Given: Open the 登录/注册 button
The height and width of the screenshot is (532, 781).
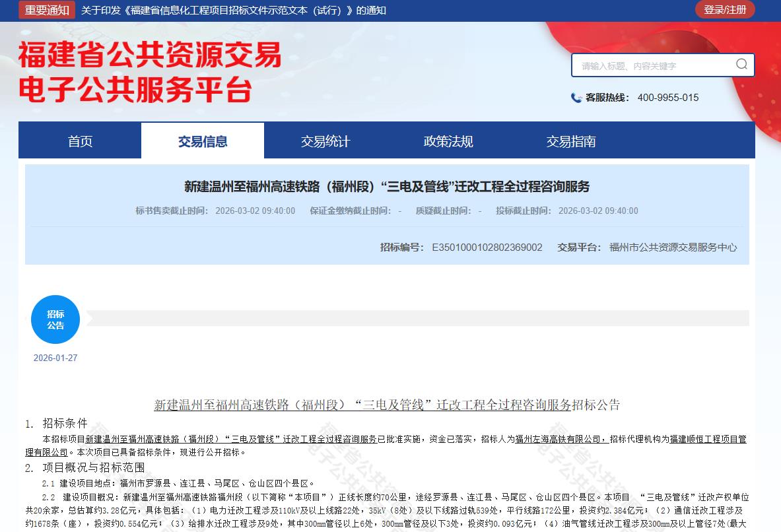Looking at the screenshot, I should [x=725, y=10].
